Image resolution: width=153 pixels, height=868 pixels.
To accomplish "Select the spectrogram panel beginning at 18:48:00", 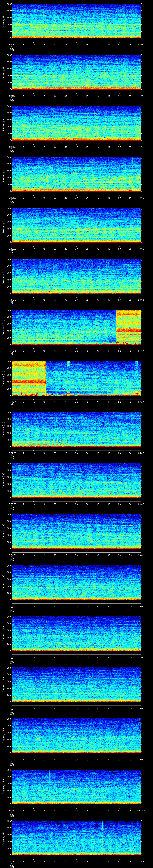I will pos(76,225).
